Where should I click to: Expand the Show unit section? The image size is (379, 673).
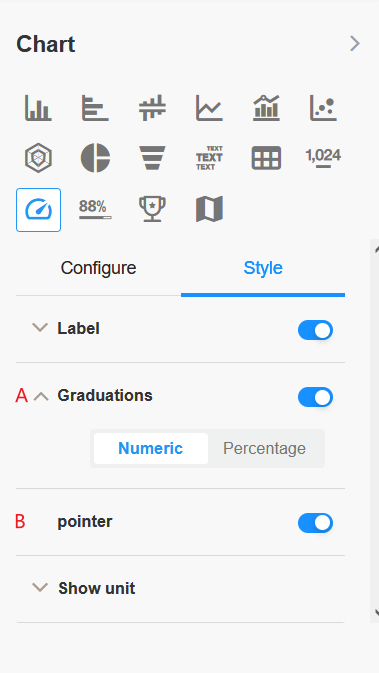coord(40,587)
